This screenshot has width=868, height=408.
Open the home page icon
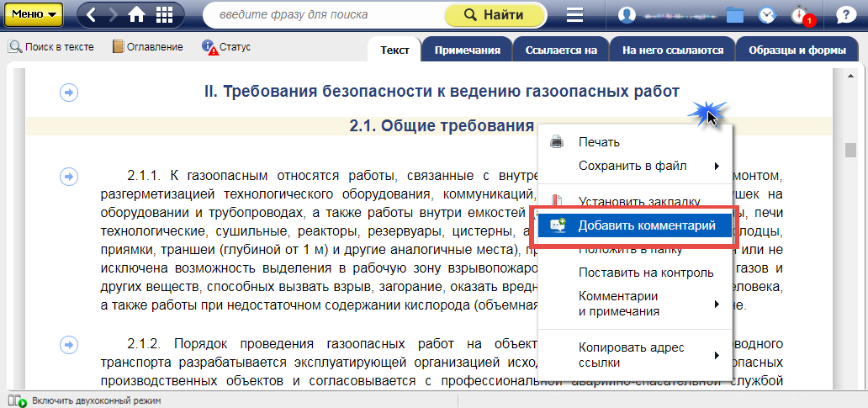tap(136, 15)
